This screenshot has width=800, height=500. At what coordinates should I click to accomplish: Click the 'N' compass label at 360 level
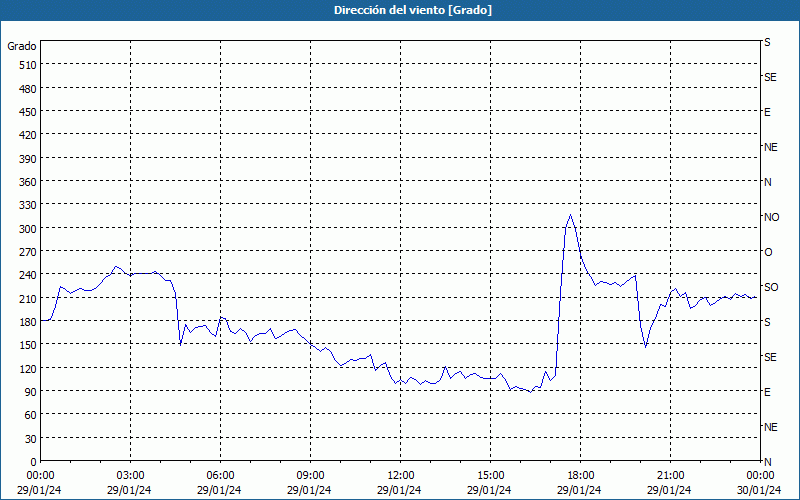(767, 182)
